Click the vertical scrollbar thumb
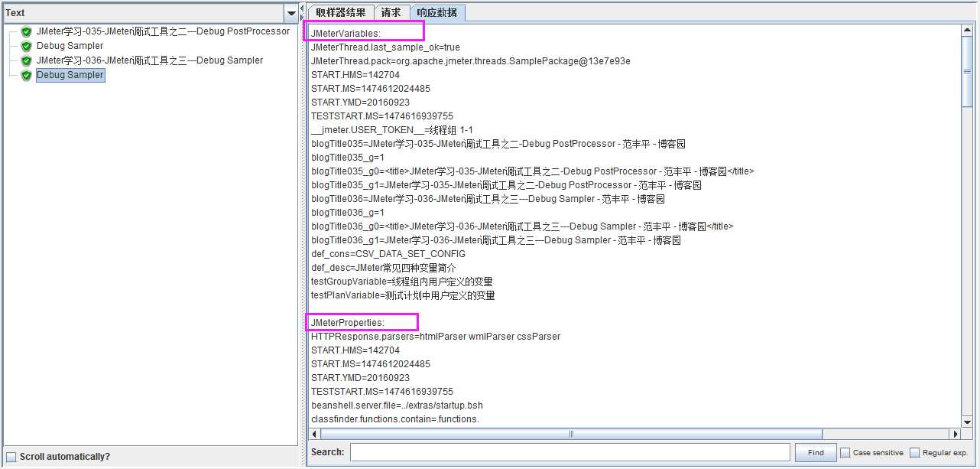Screen dimensions: 980x469 coord(967,72)
